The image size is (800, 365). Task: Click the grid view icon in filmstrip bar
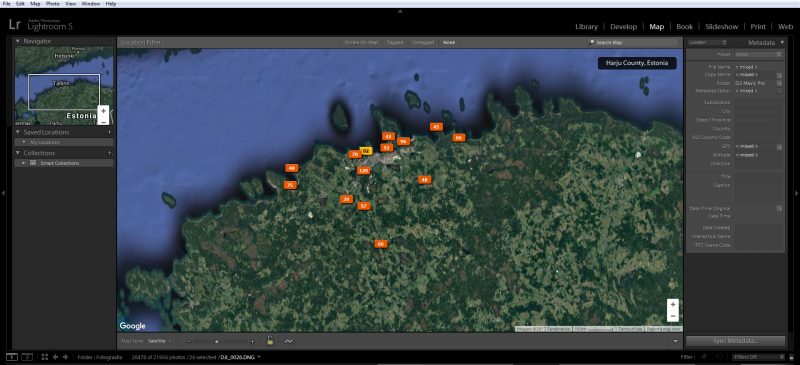point(44,357)
